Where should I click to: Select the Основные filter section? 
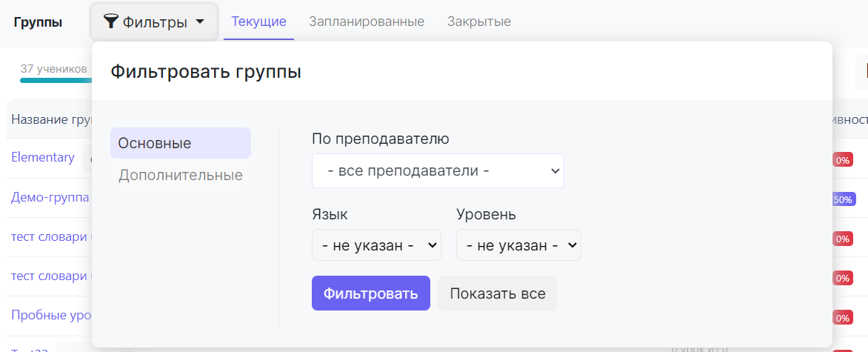pyautogui.click(x=181, y=143)
